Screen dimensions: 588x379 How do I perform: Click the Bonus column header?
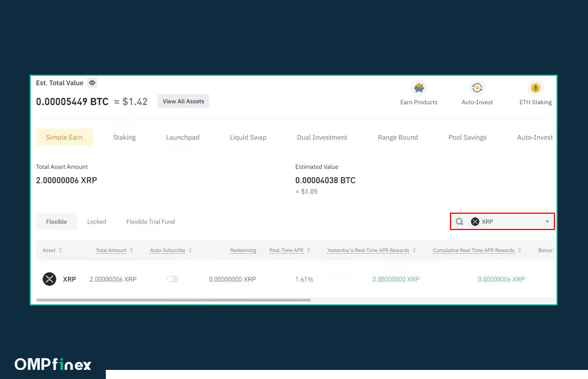546,251
